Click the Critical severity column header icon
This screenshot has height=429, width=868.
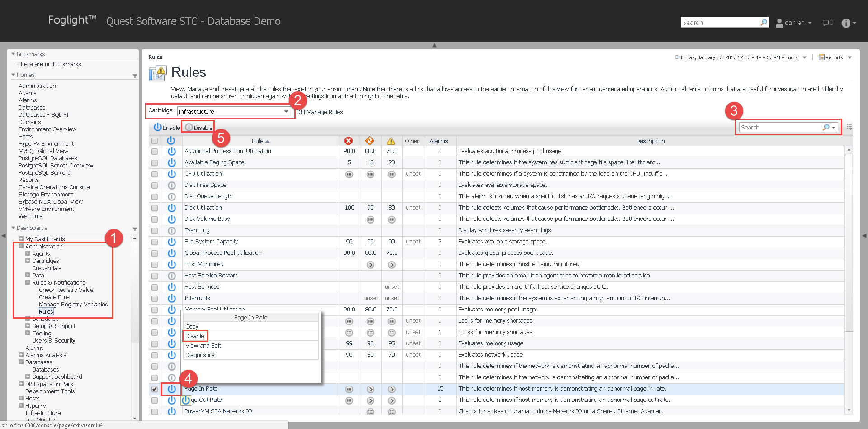(370, 141)
